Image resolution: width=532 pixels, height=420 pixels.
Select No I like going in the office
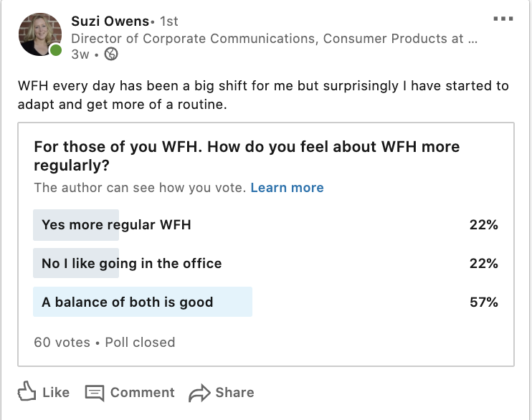pyautogui.click(x=131, y=264)
